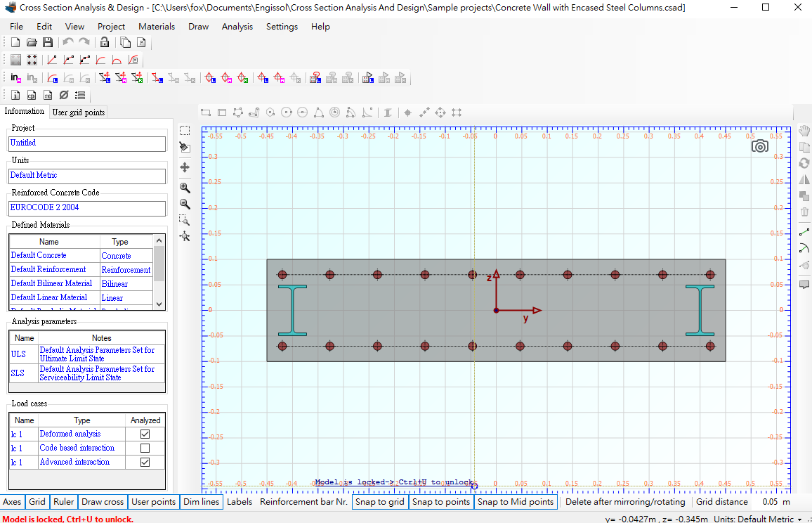Click the Project name field 'Untitled'

point(88,143)
